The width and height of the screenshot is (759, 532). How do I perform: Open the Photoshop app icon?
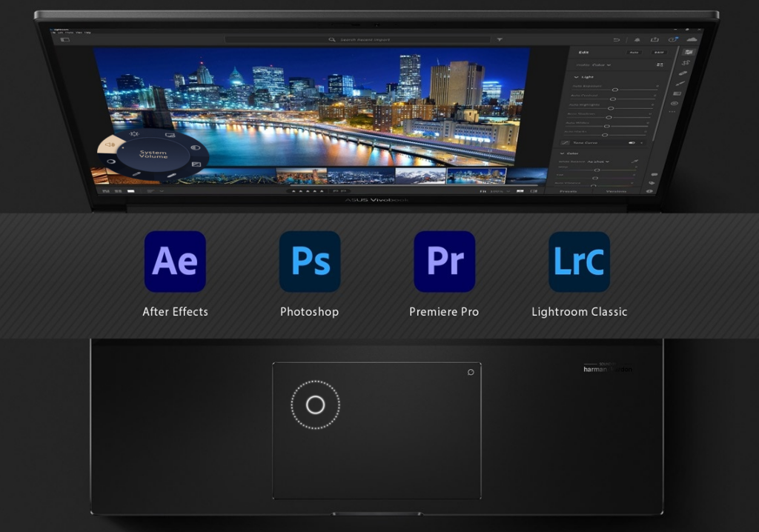pyautogui.click(x=309, y=262)
